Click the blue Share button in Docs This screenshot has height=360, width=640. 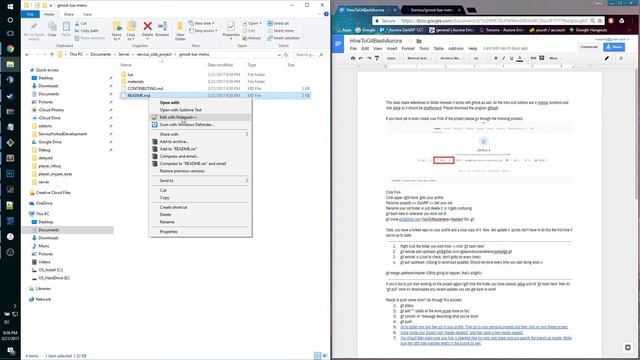pos(614,47)
